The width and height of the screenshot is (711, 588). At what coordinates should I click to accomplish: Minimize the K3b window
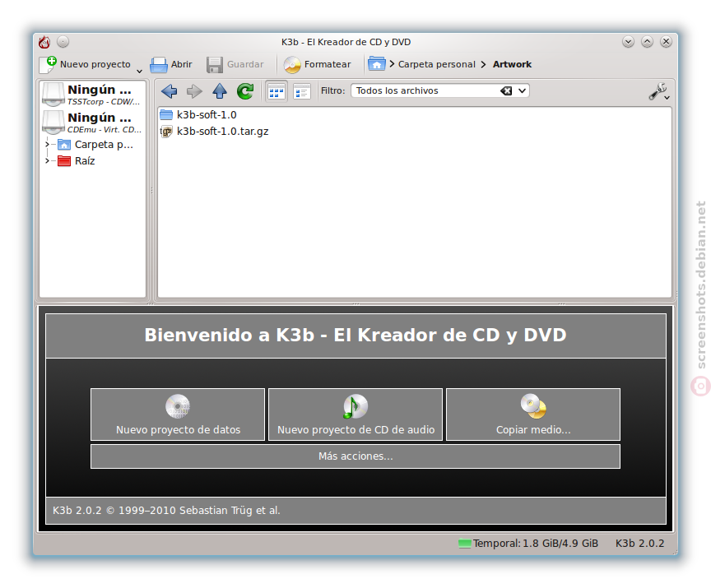(628, 42)
